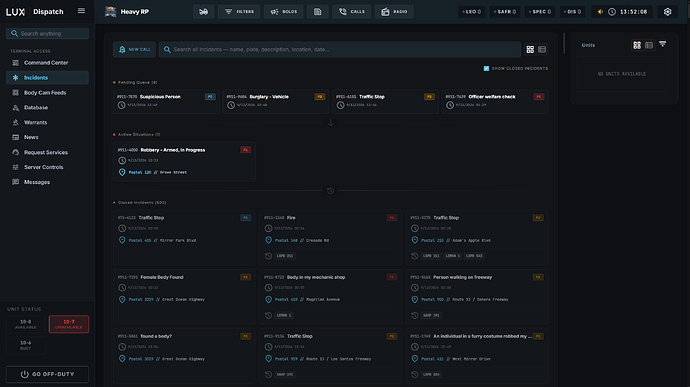Click the binoculars lookup toolbar icon

point(203,12)
